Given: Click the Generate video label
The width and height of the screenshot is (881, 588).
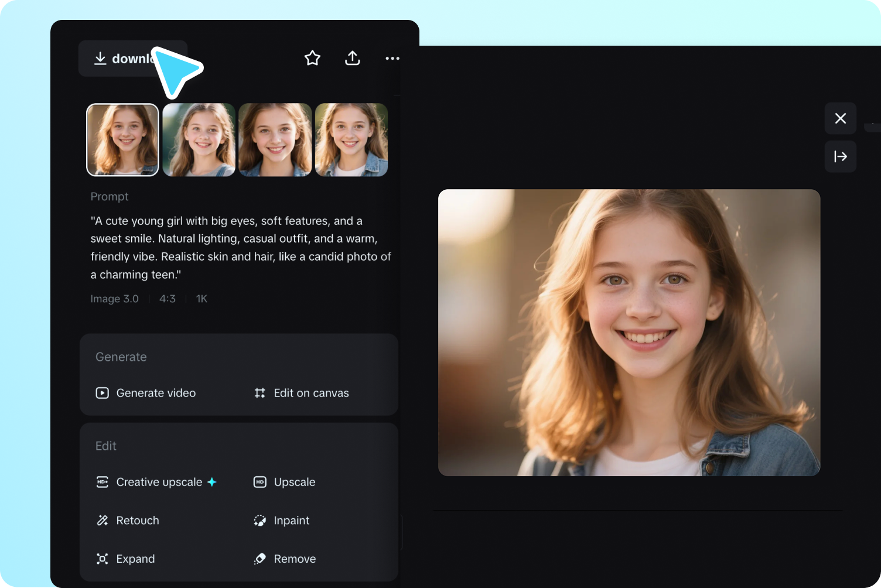Looking at the screenshot, I should point(156,393).
